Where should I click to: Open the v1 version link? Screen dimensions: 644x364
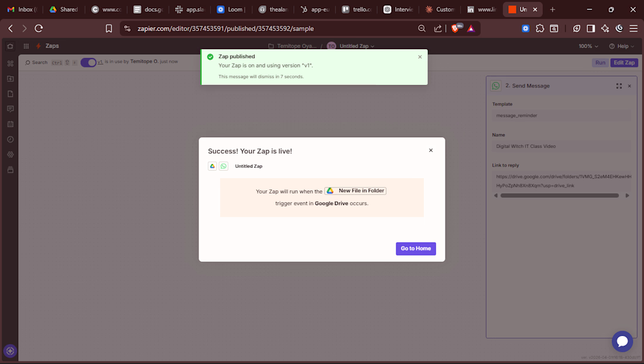(x=100, y=62)
